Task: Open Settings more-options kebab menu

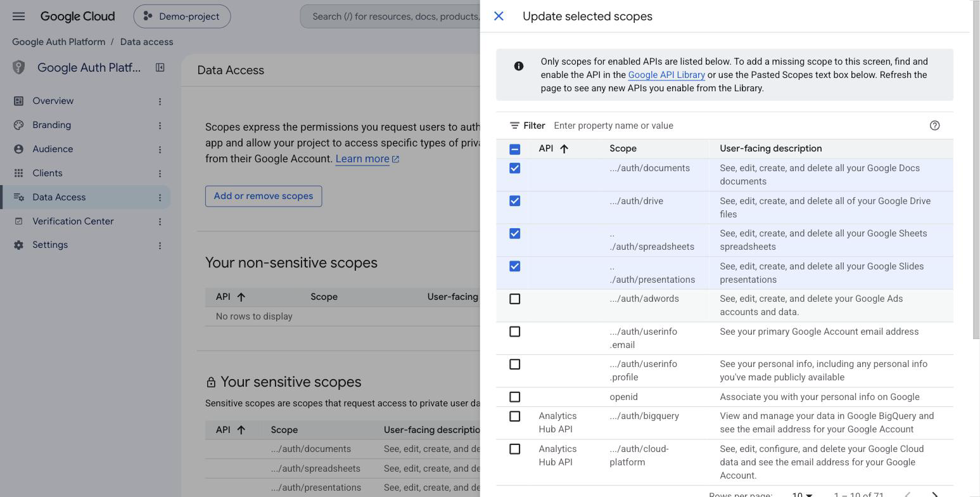Action: 160,245
